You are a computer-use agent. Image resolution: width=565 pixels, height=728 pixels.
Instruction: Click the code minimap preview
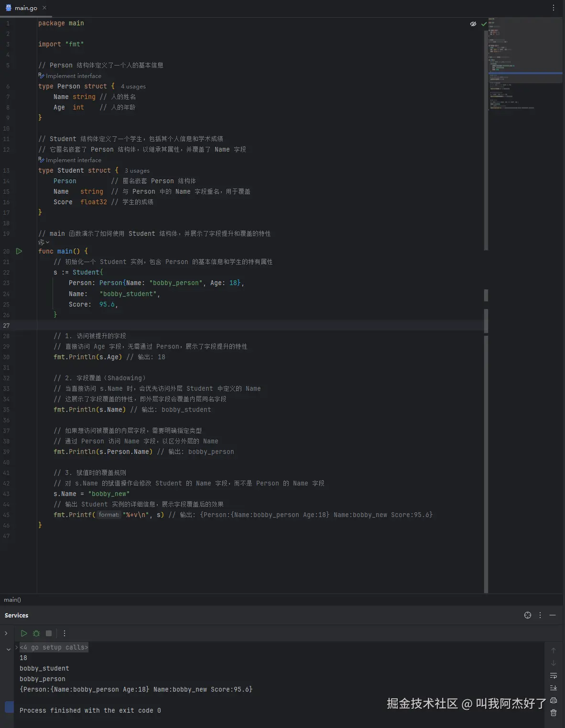tap(525, 64)
